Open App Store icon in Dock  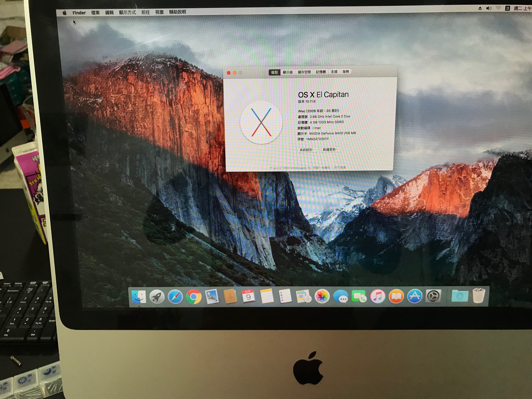[x=414, y=296]
